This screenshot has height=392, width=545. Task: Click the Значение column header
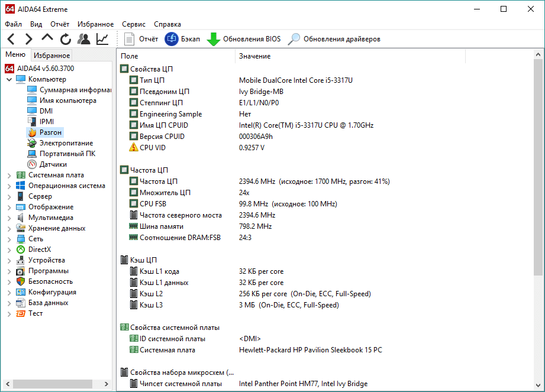(350, 56)
